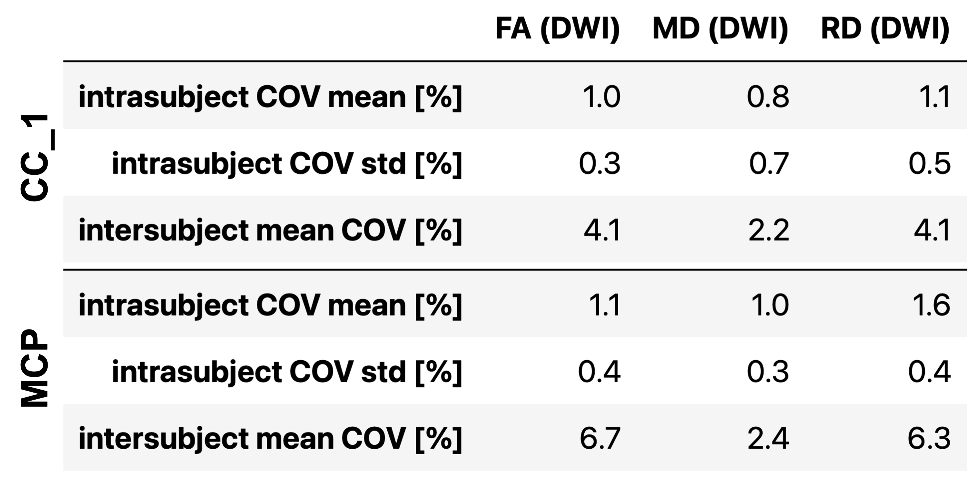Click the MD (DWI) column header

[720, 29]
